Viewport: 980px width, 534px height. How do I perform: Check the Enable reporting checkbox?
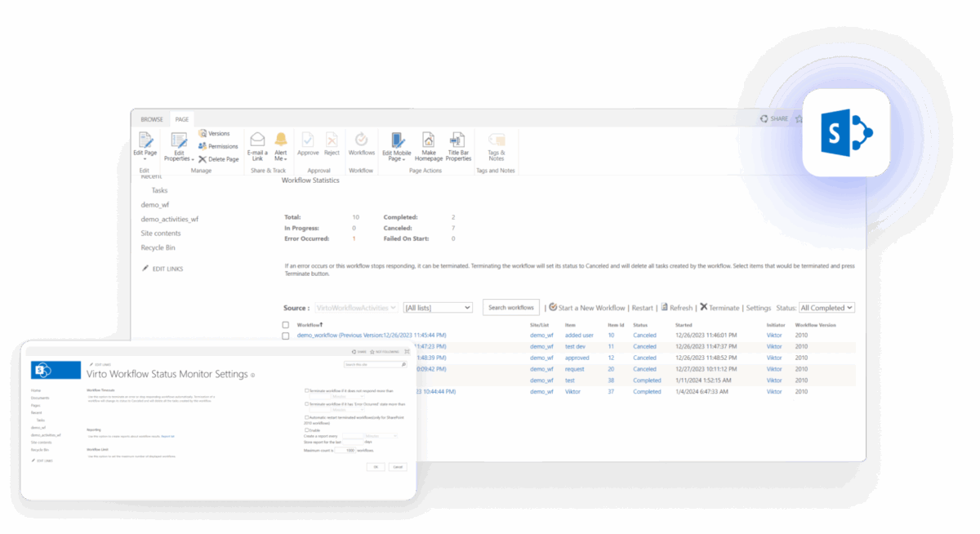click(x=306, y=430)
